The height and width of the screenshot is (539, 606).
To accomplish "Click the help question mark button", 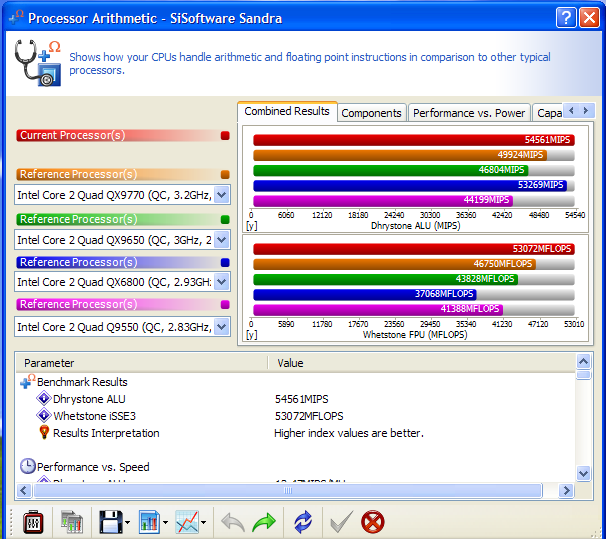I will [x=566, y=18].
